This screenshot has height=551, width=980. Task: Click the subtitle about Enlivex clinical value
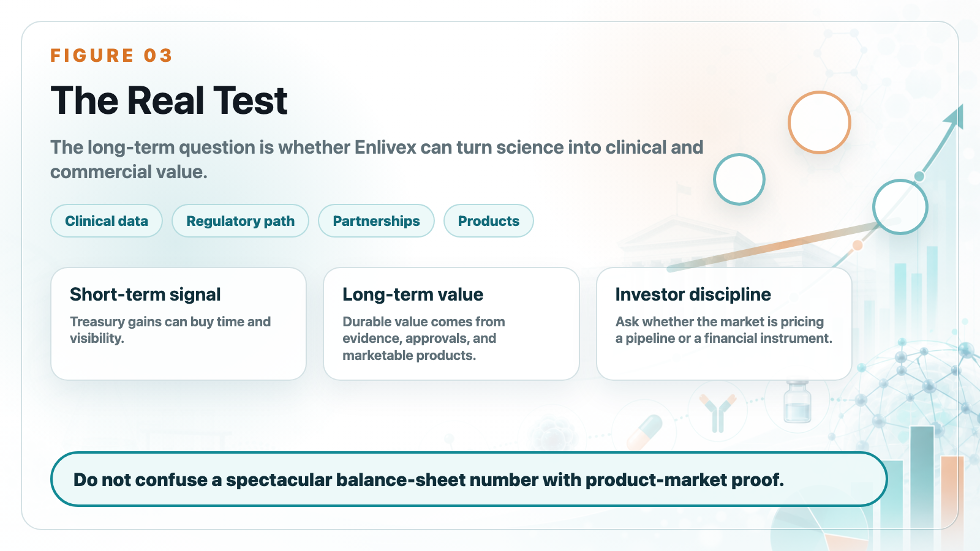coord(377,159)
